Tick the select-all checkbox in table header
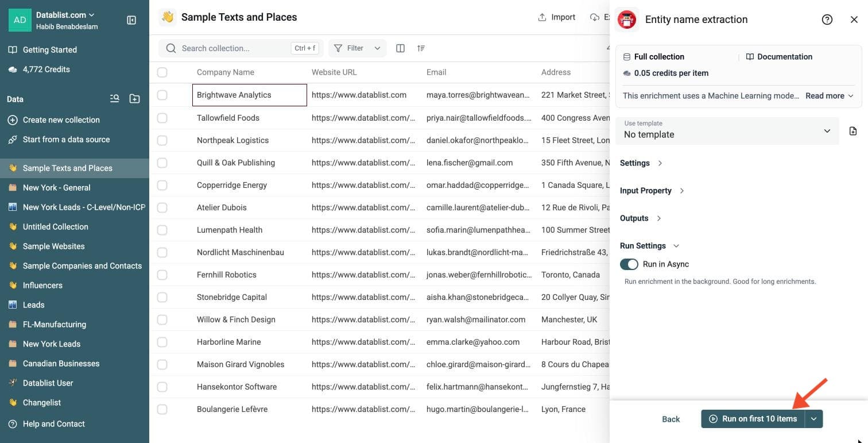This screenshot has width=868, height=443. point(162,72)
